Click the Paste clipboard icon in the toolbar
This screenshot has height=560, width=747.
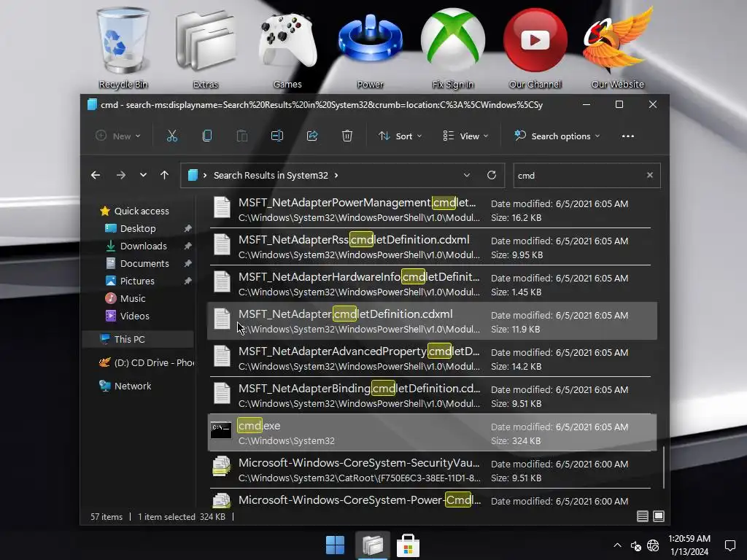(242, 136)
